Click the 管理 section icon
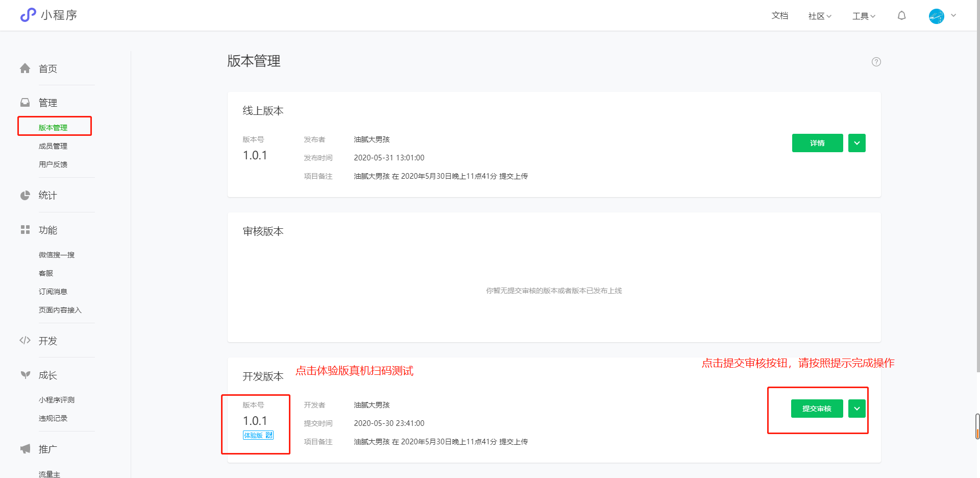 [25, 102]
